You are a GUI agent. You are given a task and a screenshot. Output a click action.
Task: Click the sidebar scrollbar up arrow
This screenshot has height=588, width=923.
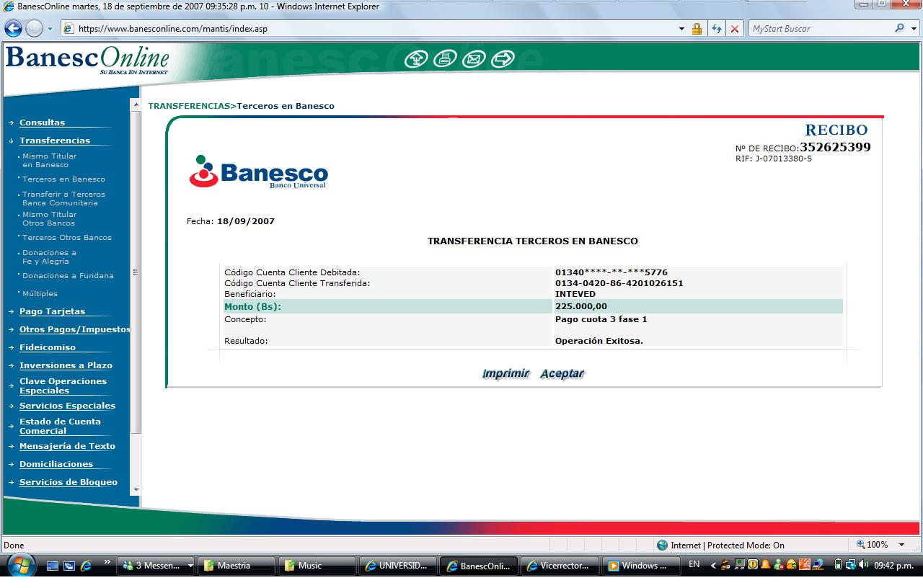click(136, 105)
